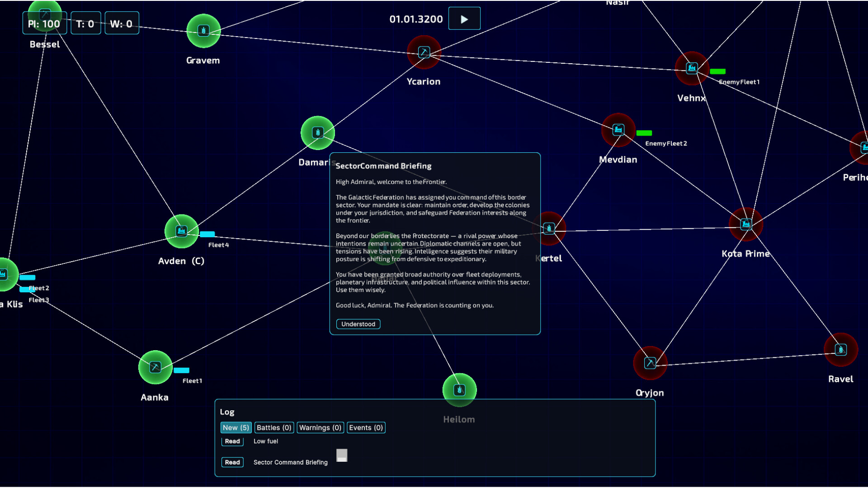Click the Aanka mining planet
This screenshot has width=868, height=488.
(x=155, y=367)
